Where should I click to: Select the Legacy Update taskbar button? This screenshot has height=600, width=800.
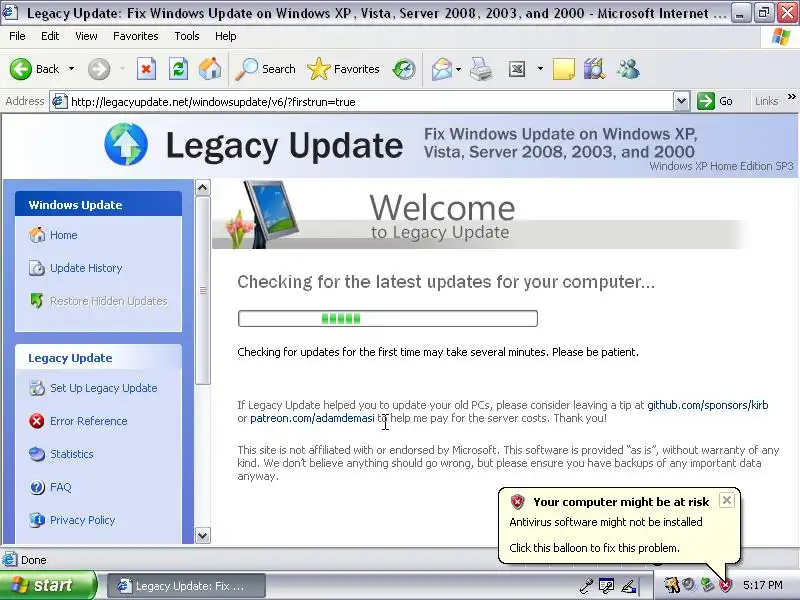click(186, 586)
